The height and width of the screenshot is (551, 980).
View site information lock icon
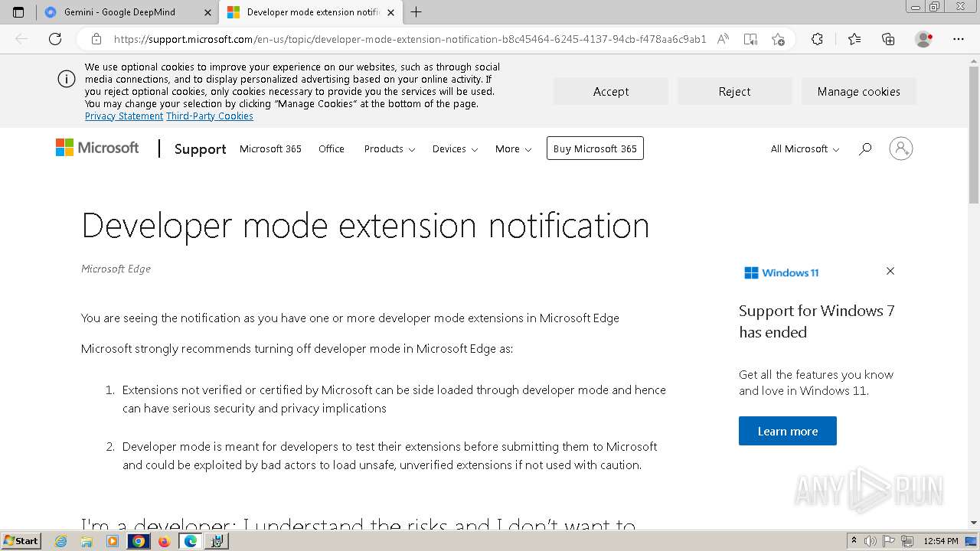(96, 39)
